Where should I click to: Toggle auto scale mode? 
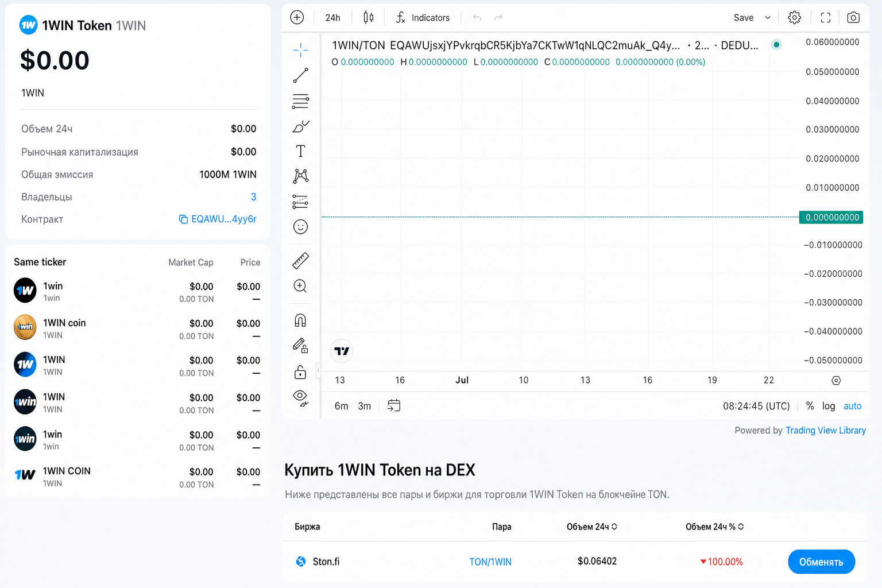pos(853,406)
